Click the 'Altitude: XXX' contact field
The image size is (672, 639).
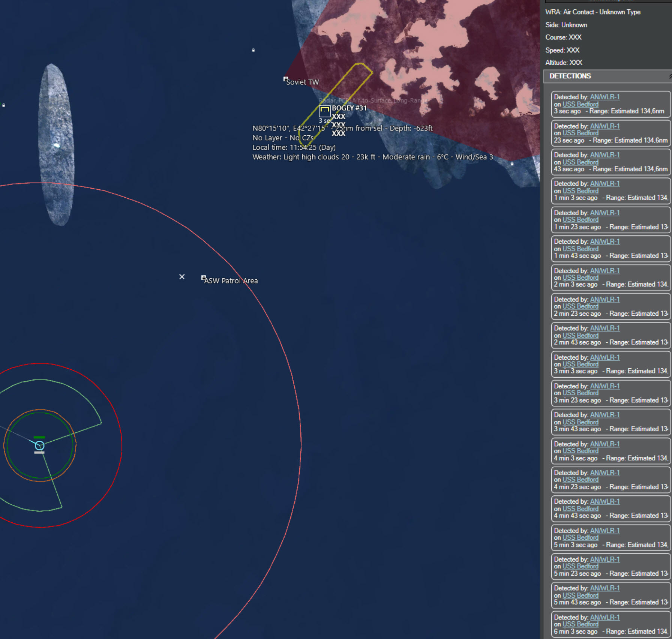(x=564, y=62)
